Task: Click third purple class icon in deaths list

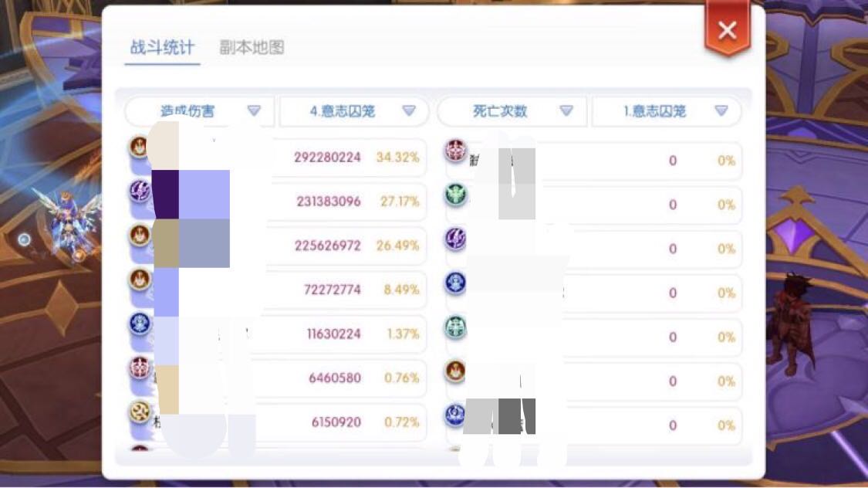Action: click(455, 239)
